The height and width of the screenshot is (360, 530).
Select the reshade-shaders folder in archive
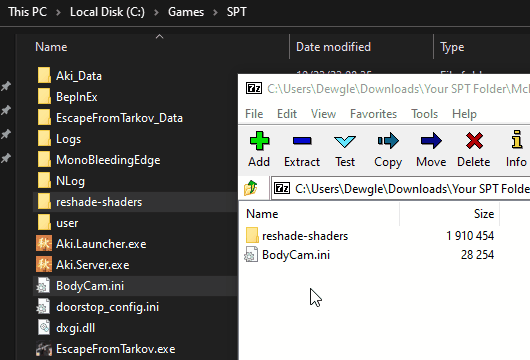305,236
